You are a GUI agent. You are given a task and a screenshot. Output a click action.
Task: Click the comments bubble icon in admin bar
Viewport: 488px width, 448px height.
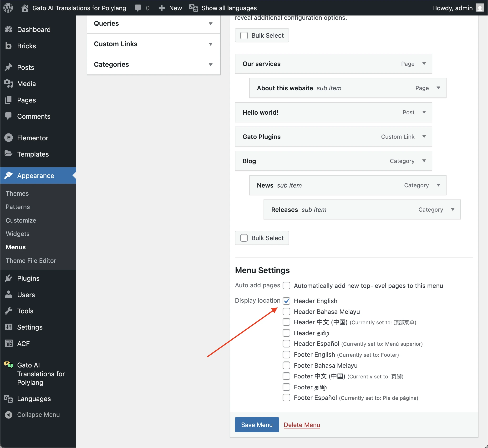pyautogui.click(x=138, y=8)
